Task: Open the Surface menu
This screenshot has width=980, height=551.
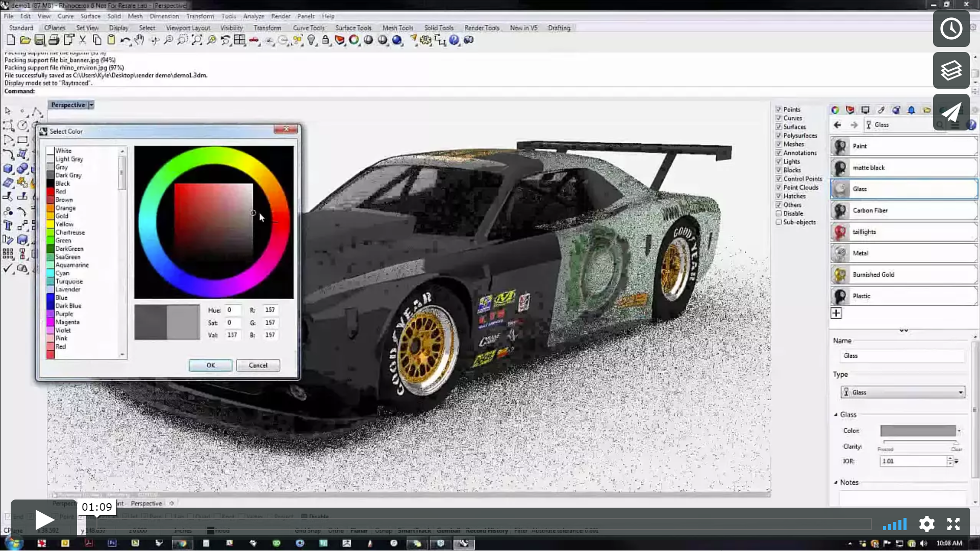Action: coord(90,16)
